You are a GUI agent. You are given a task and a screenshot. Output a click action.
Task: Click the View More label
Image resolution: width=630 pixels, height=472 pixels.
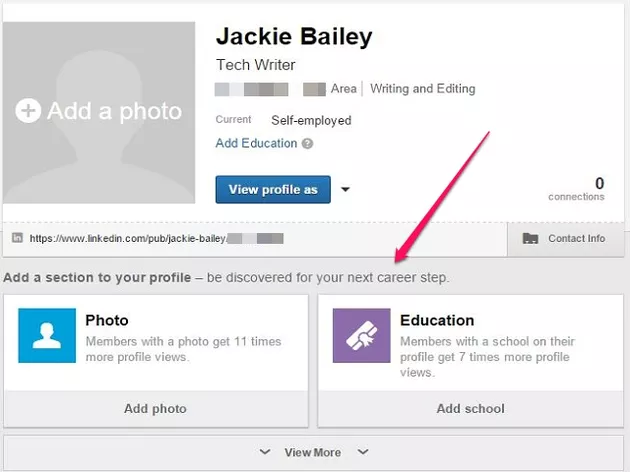click(313, 452)
